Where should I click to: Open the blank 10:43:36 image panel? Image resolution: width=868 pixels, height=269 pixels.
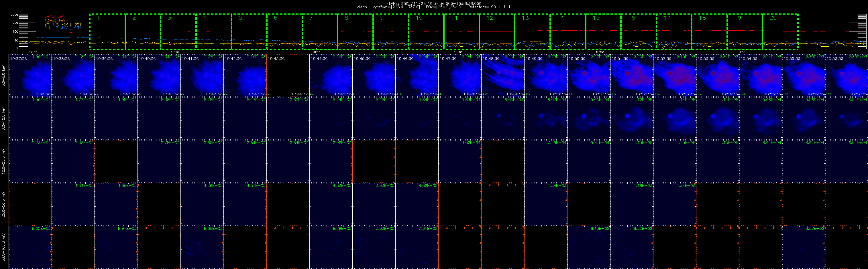tap(288, 76)
